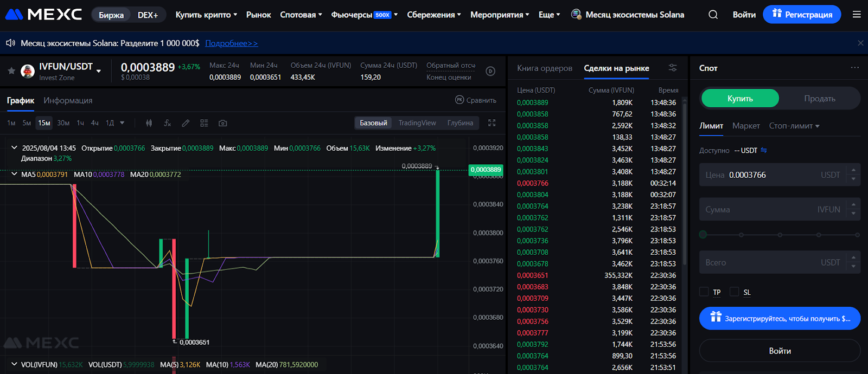Select the 355,332K trade row

(596, 275)
